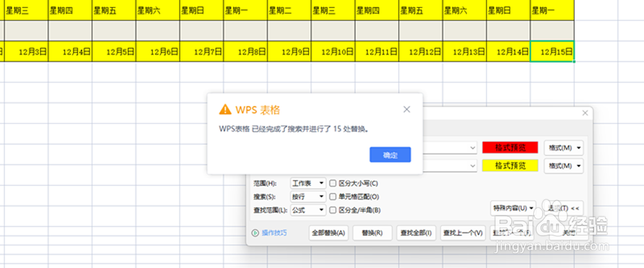Click the 替换(R) button

click(372, 233)
